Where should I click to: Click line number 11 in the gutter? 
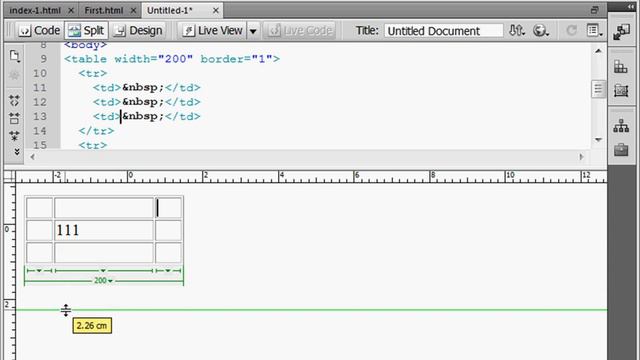click(40, 88)
